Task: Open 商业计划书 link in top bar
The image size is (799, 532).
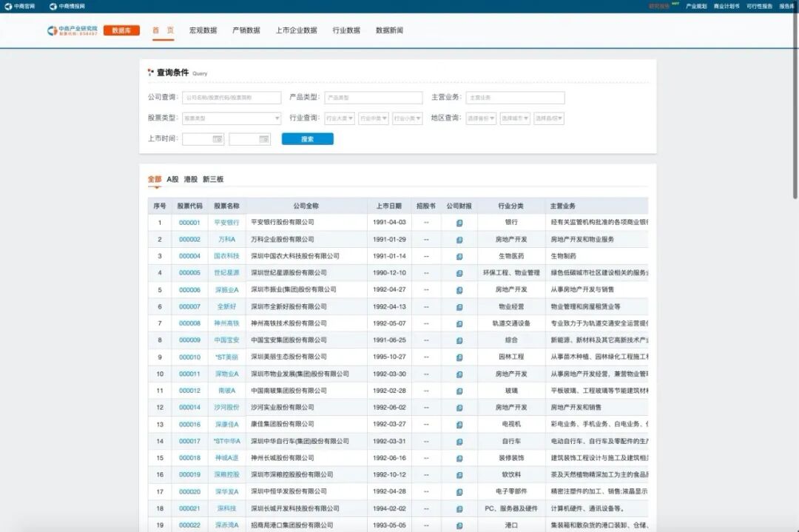Action: coord(726,6)
